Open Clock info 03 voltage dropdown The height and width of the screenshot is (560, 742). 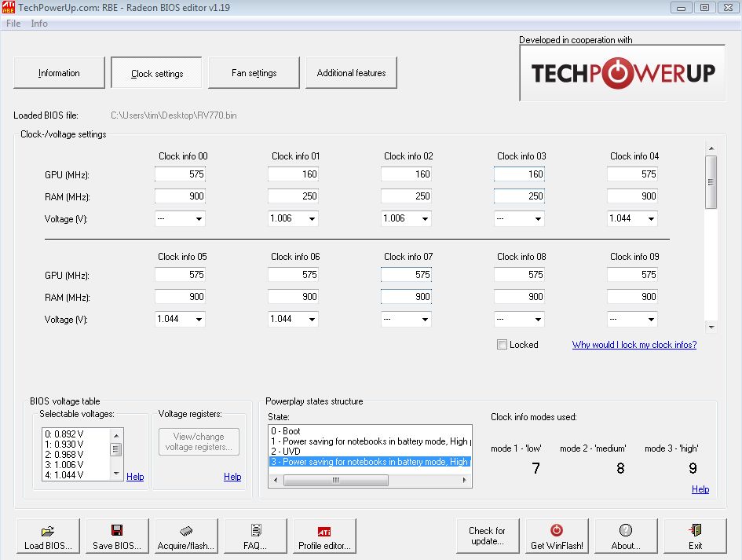pyautogui.click(x=538, y=218)
